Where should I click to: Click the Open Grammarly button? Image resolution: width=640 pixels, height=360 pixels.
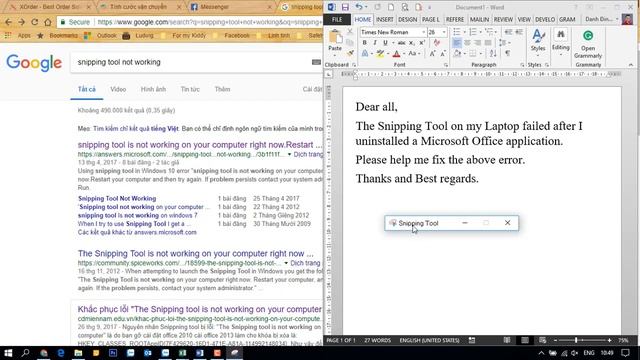click(588, 44)
